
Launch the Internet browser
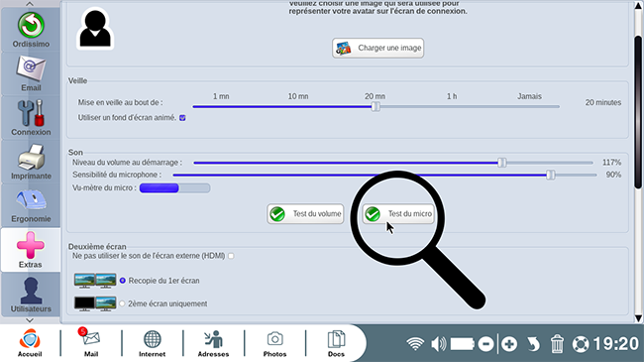pos(152,343)
